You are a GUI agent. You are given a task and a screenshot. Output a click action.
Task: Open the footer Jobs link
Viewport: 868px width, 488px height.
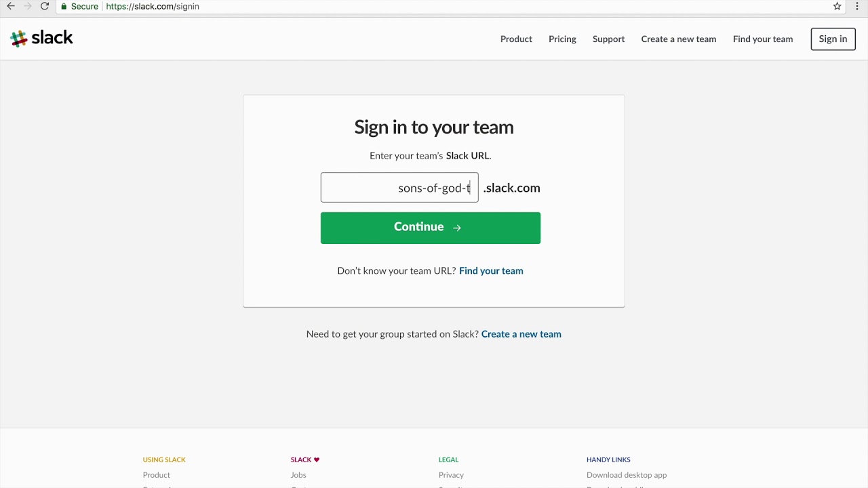pyautogui.click(x=298, y=475)
